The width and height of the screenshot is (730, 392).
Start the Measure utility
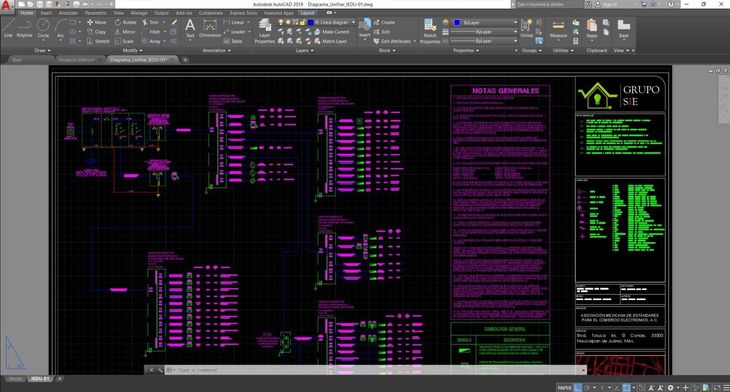[558, 29]
